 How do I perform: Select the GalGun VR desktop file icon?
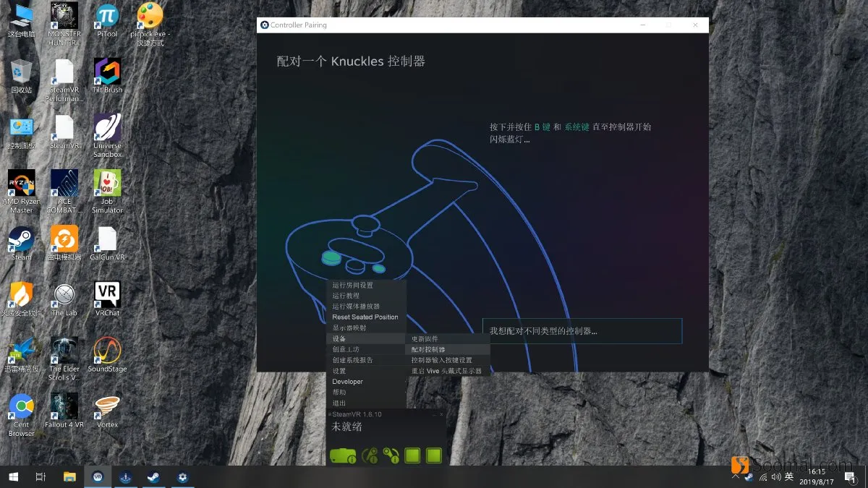pyautogui.click(x=107, y=244)
